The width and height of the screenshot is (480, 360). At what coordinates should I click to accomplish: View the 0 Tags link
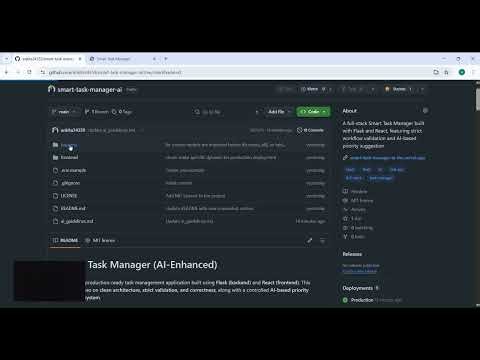(122, 112)
